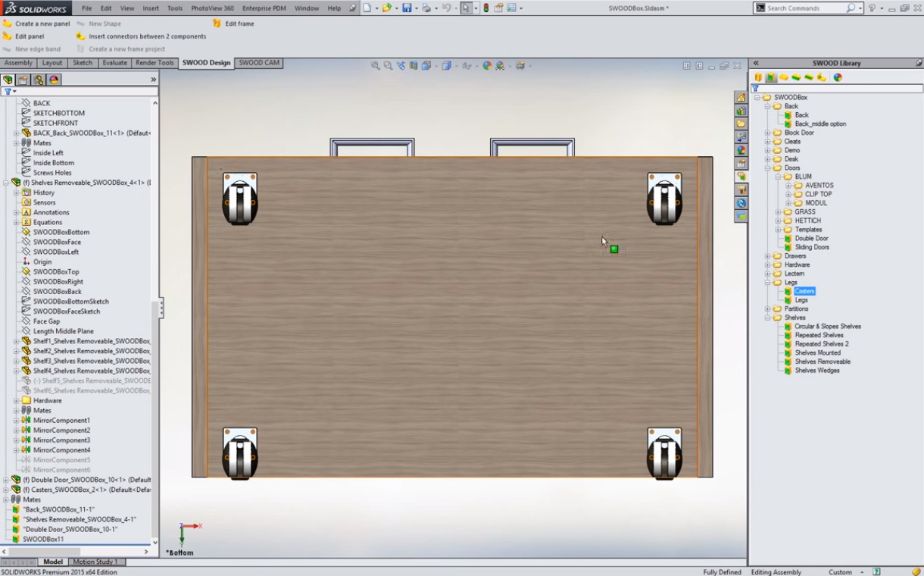Open the FeatureManager design tree tab icon
Image resolution: width=924 pixels, height=576 pixels.
click(x=8, y=80)
